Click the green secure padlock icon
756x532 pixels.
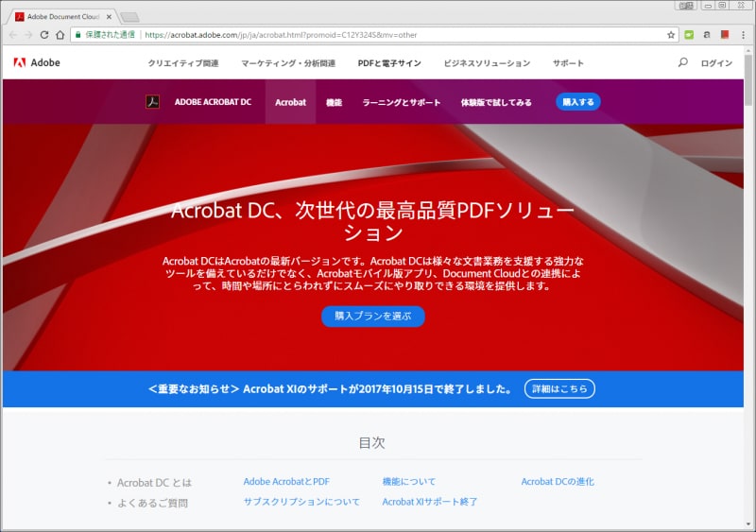click(78, 35)
